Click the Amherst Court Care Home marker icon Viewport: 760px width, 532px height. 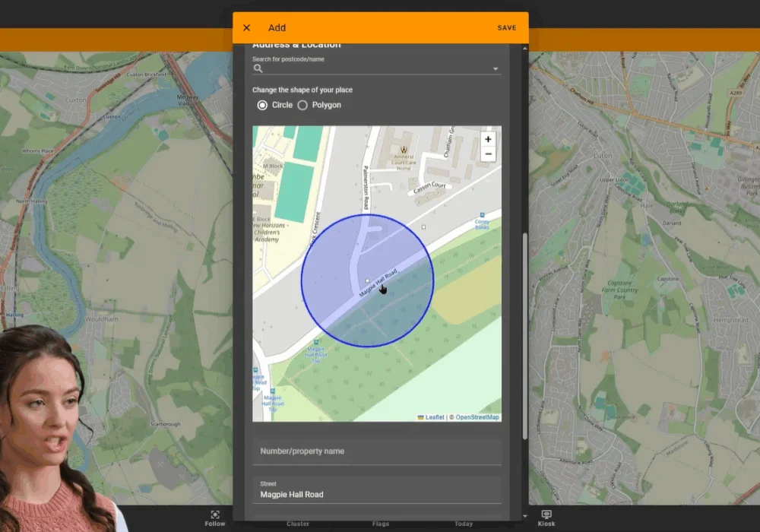click(404, 149)
